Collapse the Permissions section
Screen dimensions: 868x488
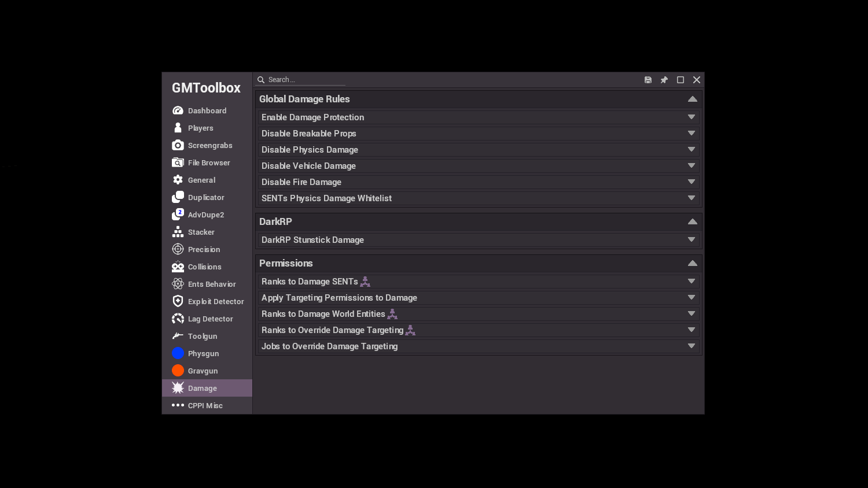coord(692,263)
